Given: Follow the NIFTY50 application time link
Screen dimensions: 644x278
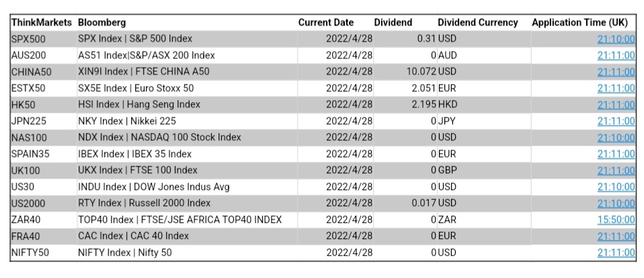Looking at the screenshot, I should [616, 252].
